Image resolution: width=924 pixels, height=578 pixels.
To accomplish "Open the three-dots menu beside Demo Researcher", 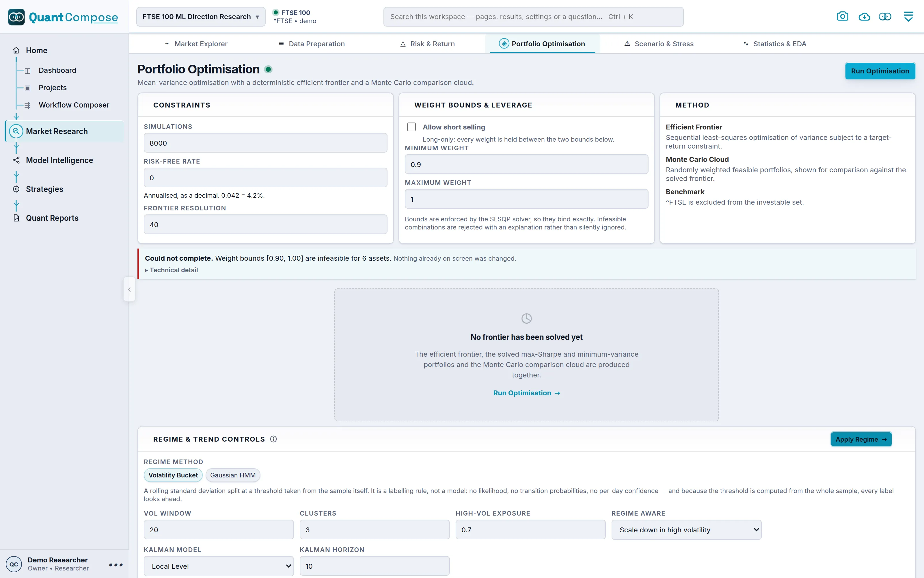I will pos(116,565).
